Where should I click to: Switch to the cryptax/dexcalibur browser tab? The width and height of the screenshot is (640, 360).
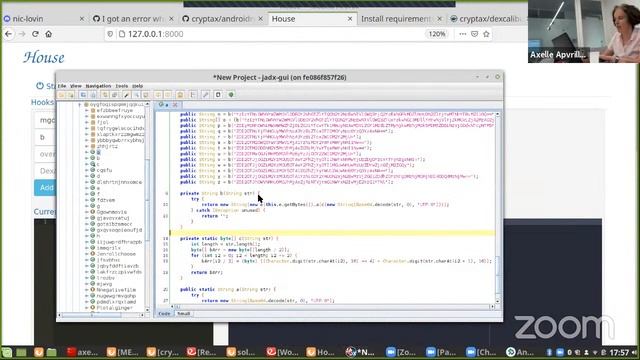(x=489, y=19)
